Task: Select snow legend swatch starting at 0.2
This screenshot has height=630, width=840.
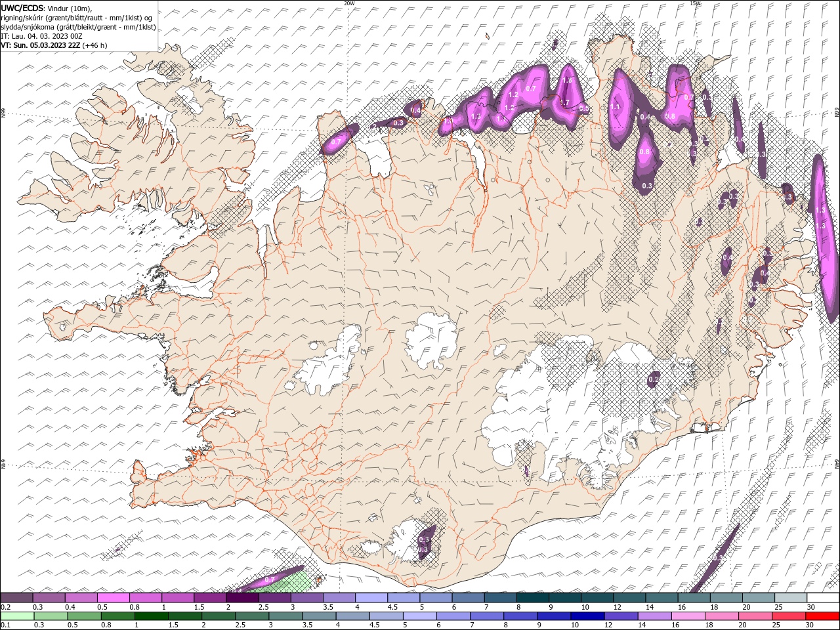Action: tap(16, 598)
